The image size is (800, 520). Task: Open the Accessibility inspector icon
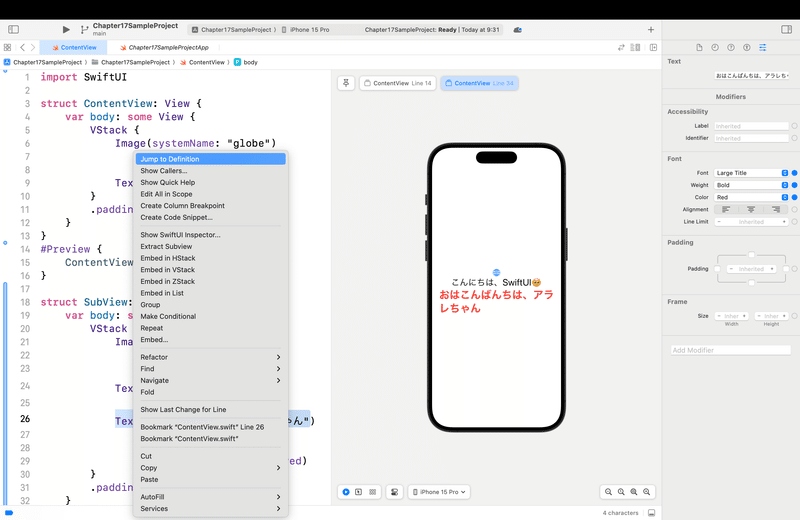746,47
